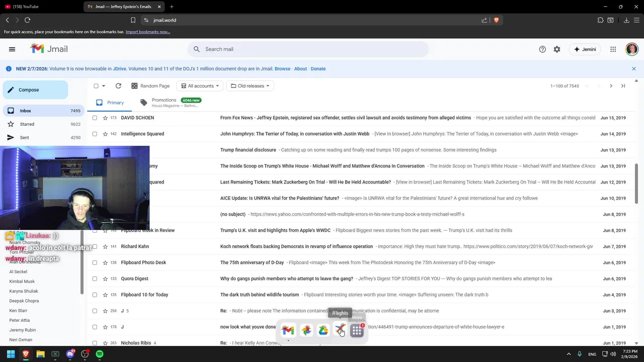Click the Jmail logo

click(x=49, y=49)
